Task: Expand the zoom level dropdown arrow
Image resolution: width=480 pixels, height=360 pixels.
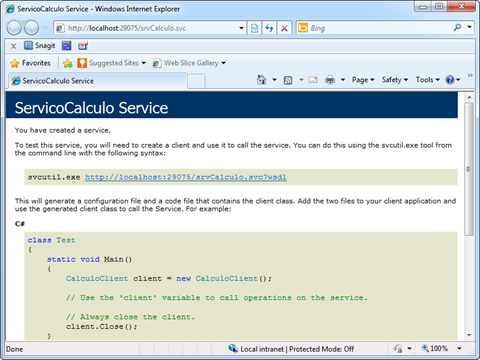Action: point(459,349)
